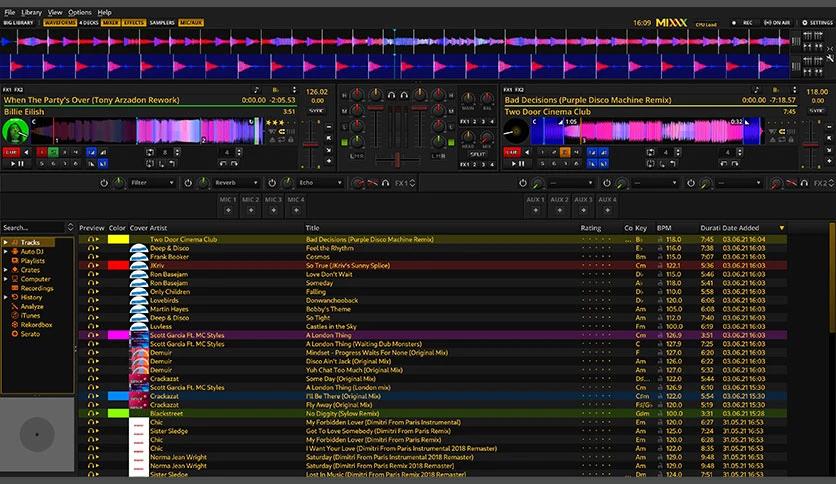Click the right deck SYNC button
The width and height of the screenshot is (836, 484).
817,110
